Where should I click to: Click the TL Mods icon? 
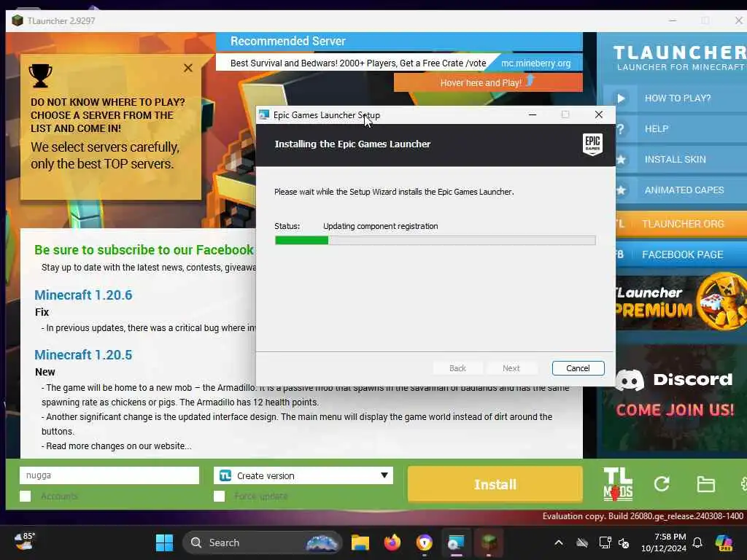618,484
